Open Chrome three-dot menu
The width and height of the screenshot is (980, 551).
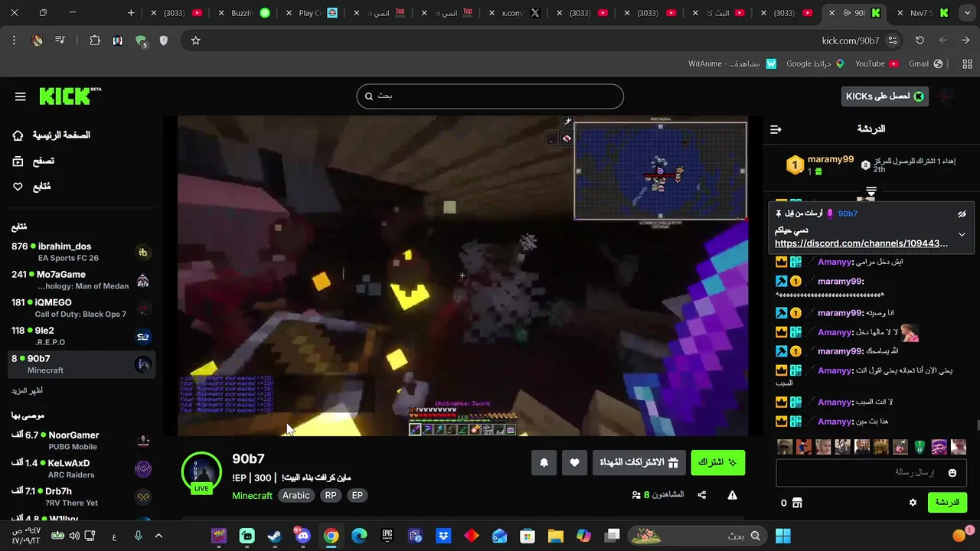tap(14, 41)
